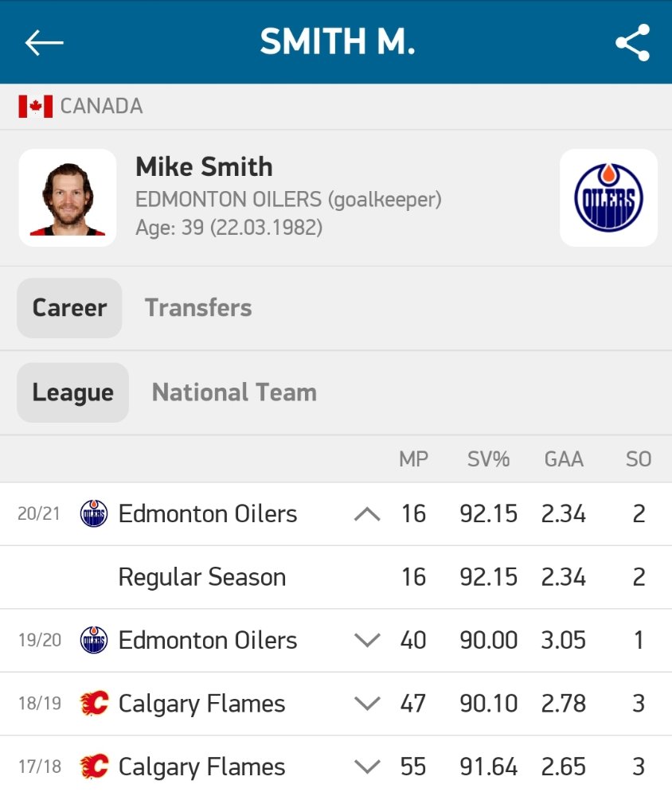This screenshot has width=672, height=796.
Task: Expand the 19/20 Edmonton Oilers season
Action: 367,640
